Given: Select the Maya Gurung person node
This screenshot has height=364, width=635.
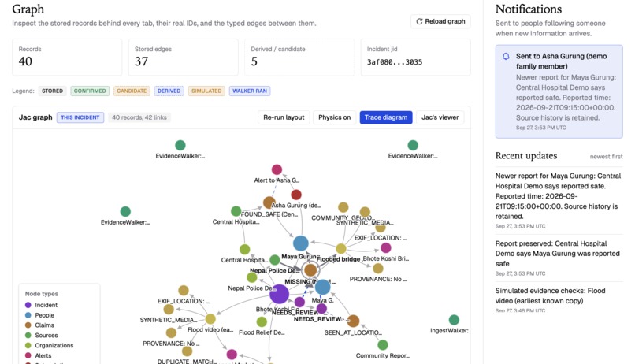Looking at the screenshot, I should coord(300,243).
